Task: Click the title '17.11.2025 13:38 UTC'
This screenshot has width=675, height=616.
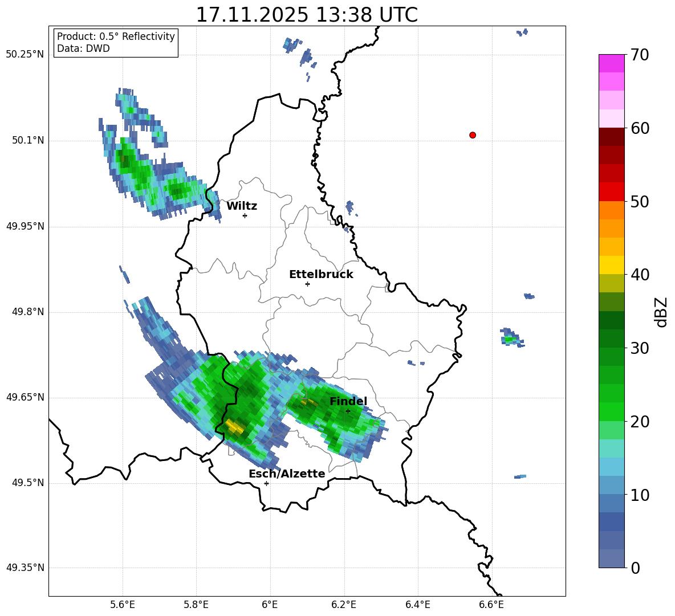Action: [307, 15]
